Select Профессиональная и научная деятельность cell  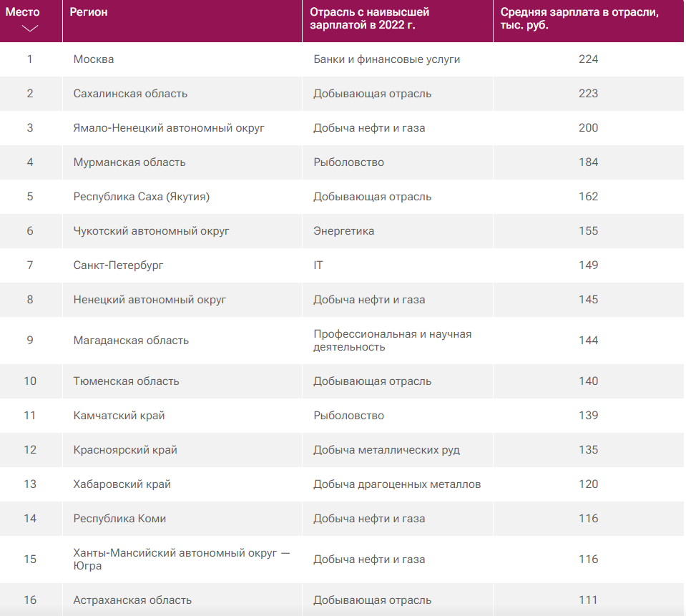(392, 341)
